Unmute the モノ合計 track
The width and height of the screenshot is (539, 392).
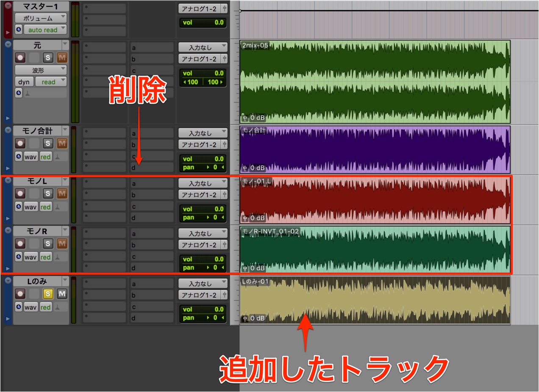[62, 143]
